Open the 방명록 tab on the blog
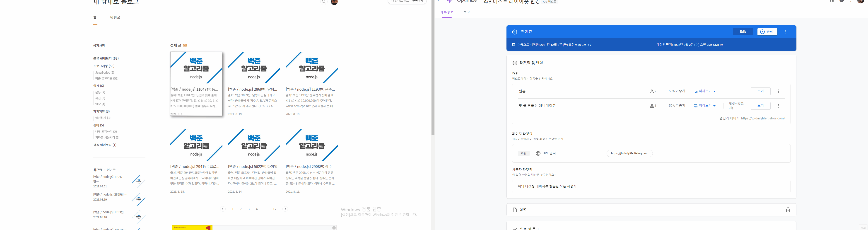 tap(115, 17)
